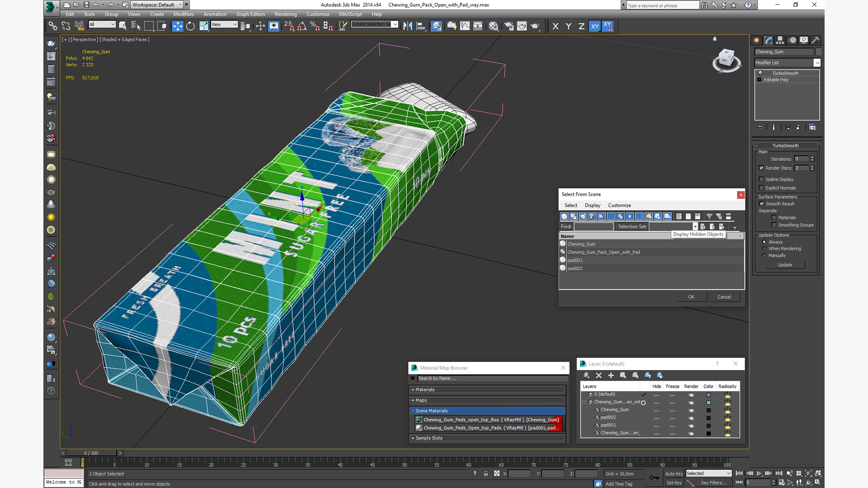Click Delete layer X icon in Layer dialog
The image size is (868, 488).
[599, 375]
